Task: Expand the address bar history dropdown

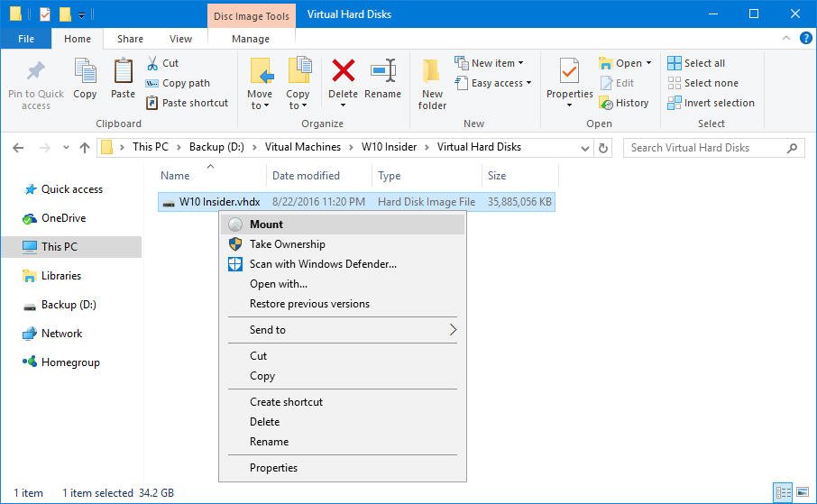Action: 584,148
